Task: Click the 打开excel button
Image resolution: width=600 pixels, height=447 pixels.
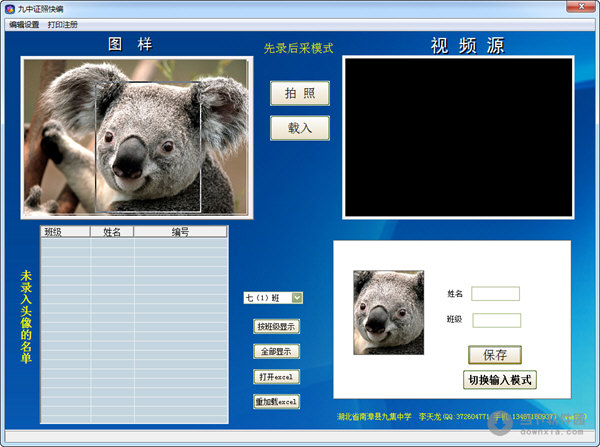Action: pos(276,377)
